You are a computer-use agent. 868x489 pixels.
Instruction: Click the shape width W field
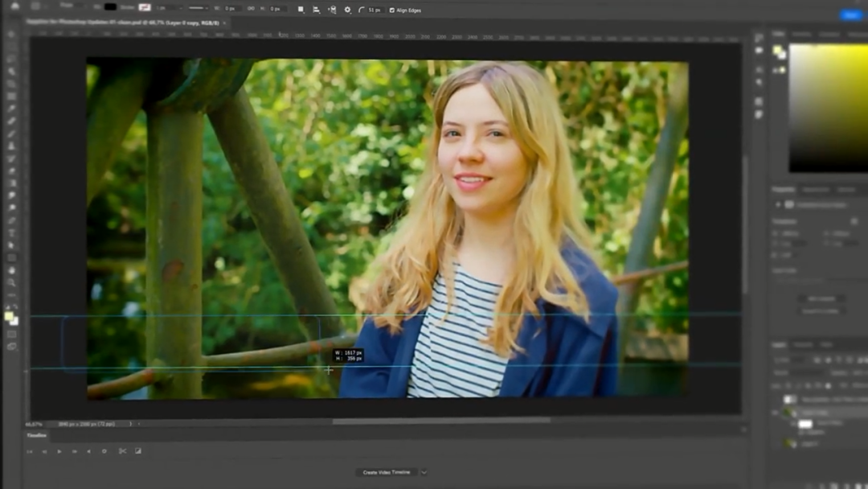[x=232, y=9]
